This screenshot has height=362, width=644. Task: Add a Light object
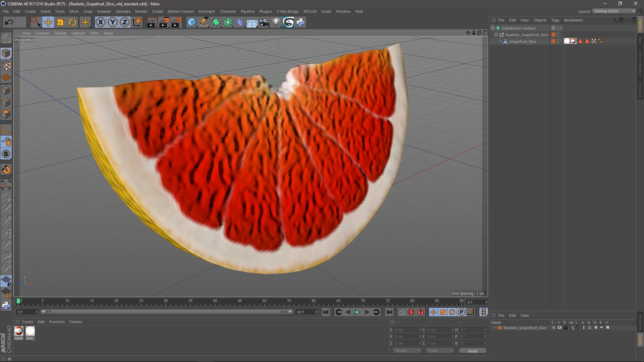276,22
